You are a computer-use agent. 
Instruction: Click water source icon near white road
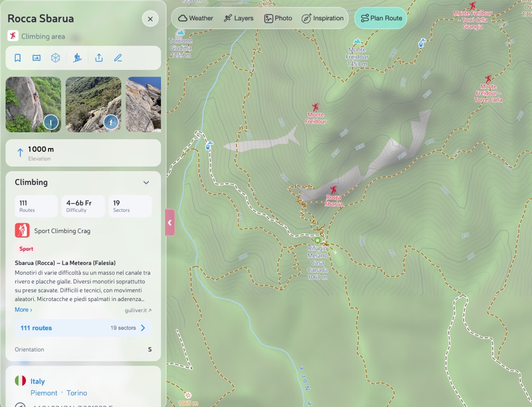(209, 145)
